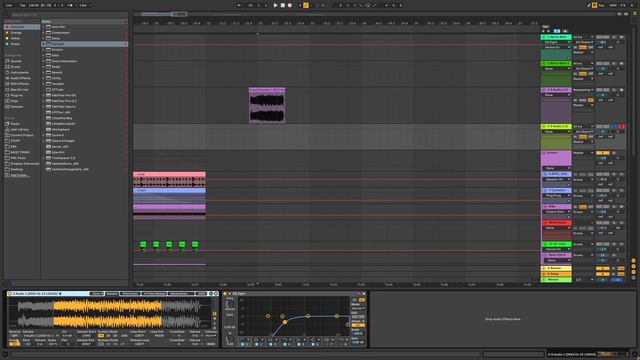Open the Zone editor in Sampler
Screen dimensions: 640x360
click(97, 293)
